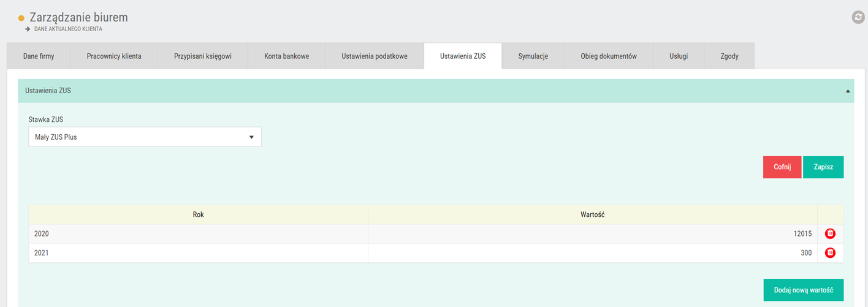
Task: Open the Obieg dokumentów tab
Action: [x=609, y=56]
